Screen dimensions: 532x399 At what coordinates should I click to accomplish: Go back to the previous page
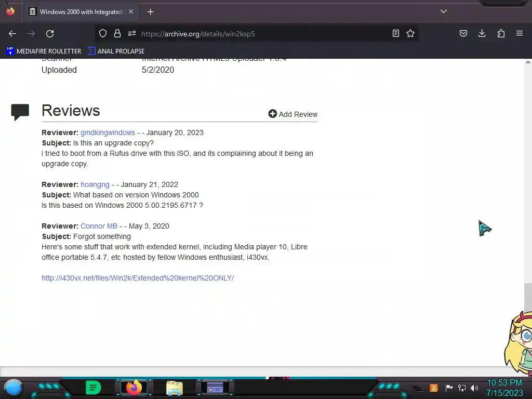click(x=12, y=34)
